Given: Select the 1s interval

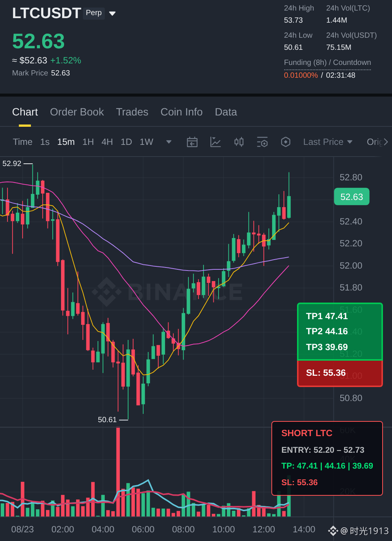Looking at the screenshot, I should coord(45,142).
